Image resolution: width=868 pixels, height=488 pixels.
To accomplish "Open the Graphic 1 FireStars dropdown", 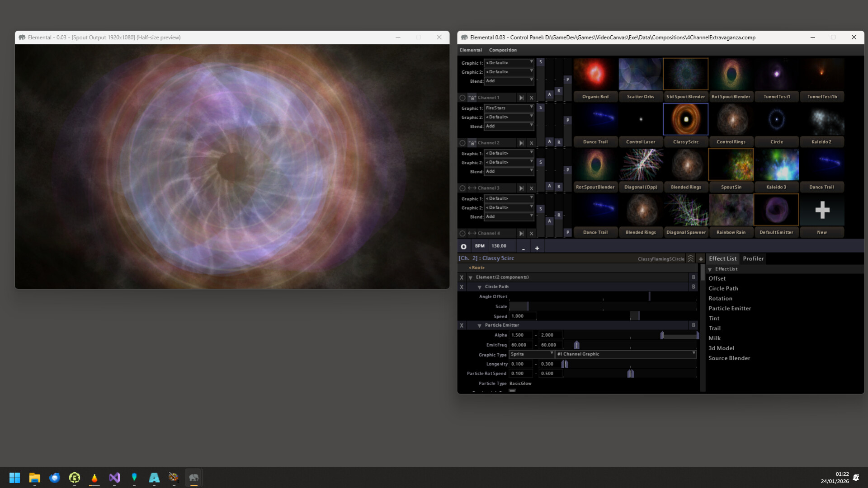I will [509, 108].
